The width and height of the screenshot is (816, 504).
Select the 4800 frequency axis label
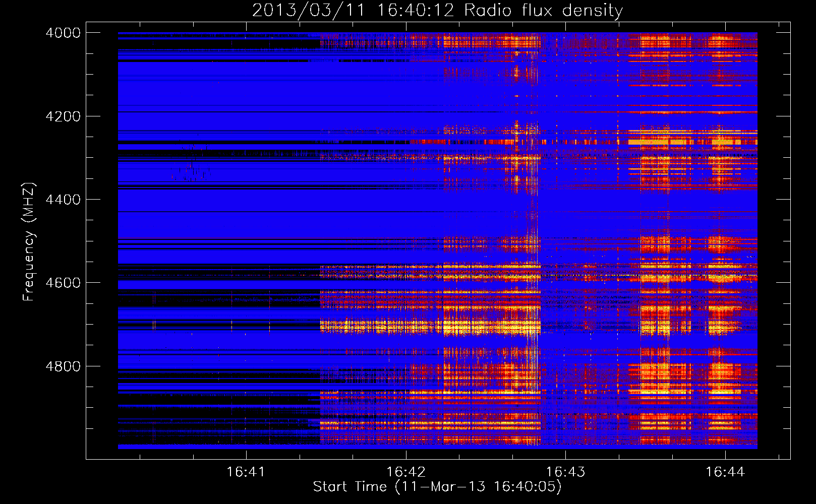(63, 366)
